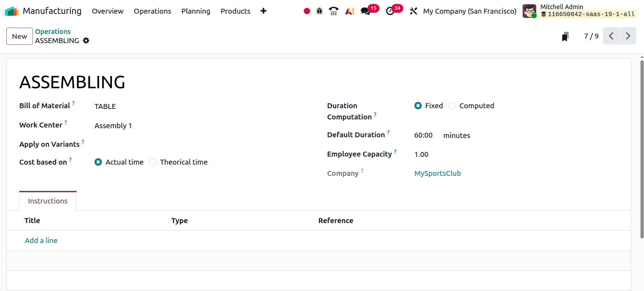This screenshot has height=291, width=644.
Task: Click the vertical scrollbar on the right
Action: tap(642, 149)
